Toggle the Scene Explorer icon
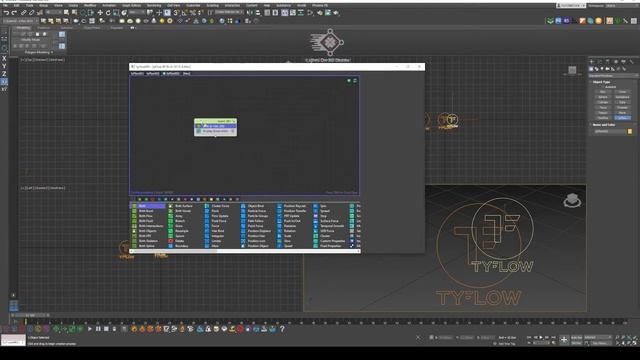 pyautogui.click(x=267, y=13)
